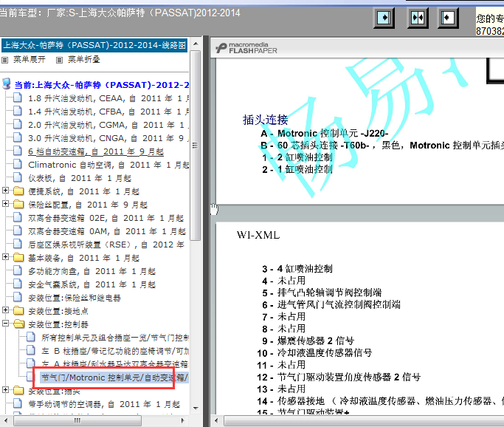The image size is (504, 427).
Task: Open 带手动调节的空调器 document
Action: point(104,404)
